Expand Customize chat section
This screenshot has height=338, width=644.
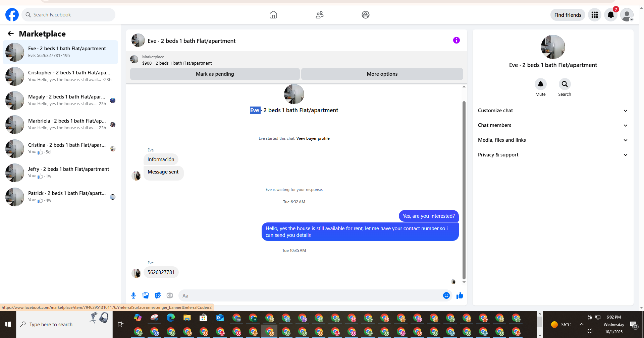coord(553,111)
